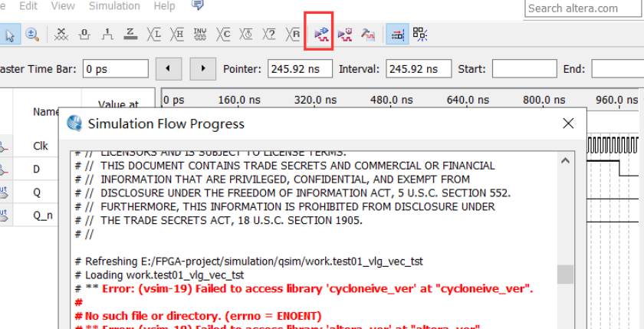Click the "Simulation Flow Progress" title text
The height and width of the screenshot is (329, 644).
(x=166, y=123)
